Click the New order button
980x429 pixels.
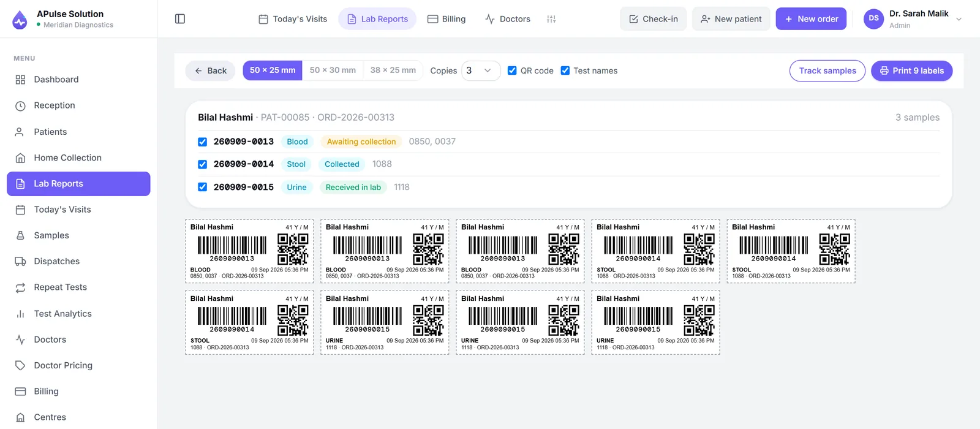pyautogui.click(x=812, y=19)
